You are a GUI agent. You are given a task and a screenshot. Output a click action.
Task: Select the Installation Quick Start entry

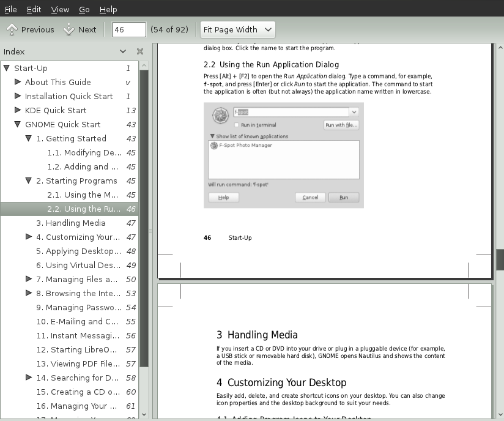click(69, 97)
